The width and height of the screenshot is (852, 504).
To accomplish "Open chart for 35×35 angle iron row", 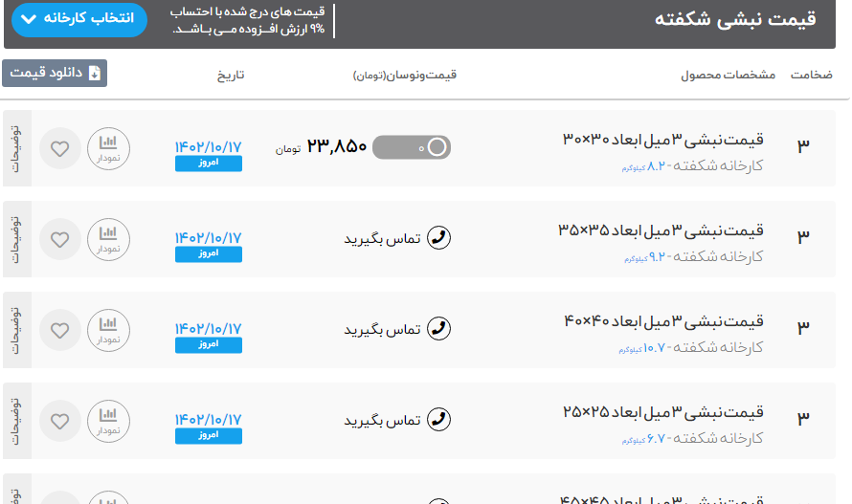I will (x=108, y=239).
